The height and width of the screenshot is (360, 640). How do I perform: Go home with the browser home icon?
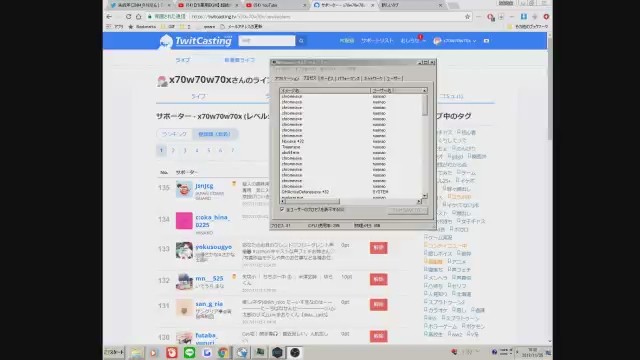[138, 17]
